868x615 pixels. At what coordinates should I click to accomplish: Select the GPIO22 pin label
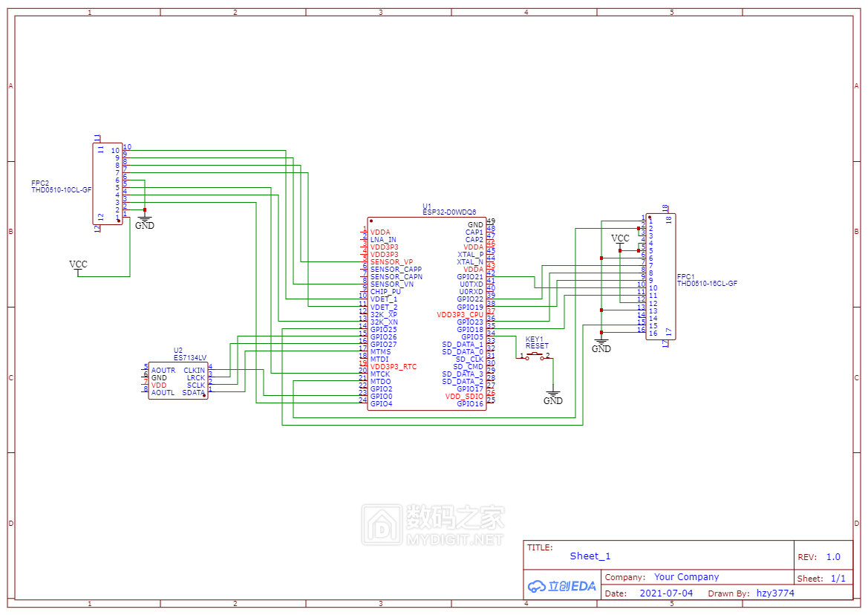[470, 299]
